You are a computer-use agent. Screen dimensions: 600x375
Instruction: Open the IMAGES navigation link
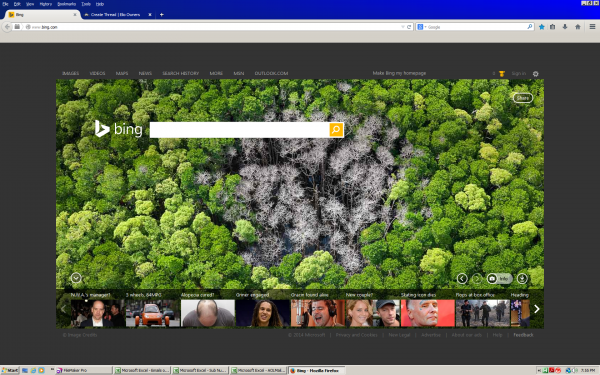[70, 73]
